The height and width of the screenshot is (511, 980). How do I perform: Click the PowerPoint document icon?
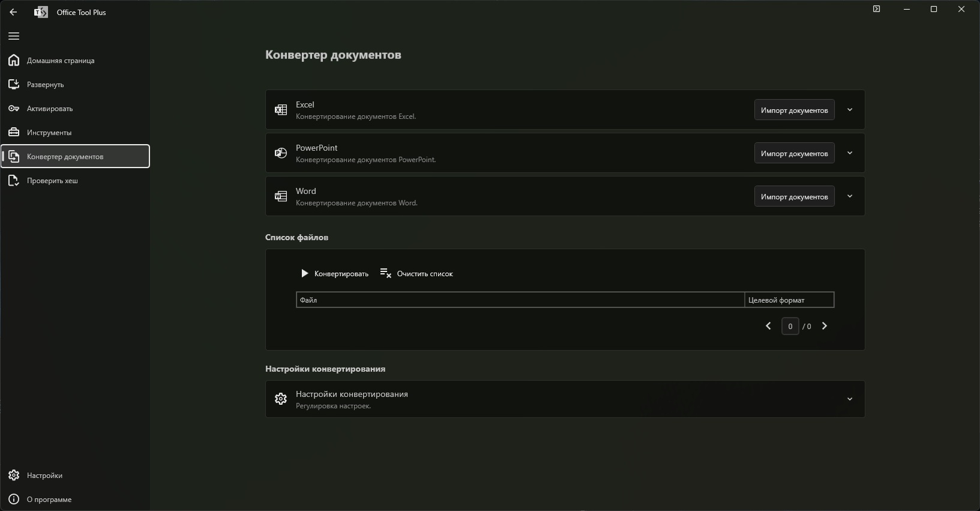[280, 153]
